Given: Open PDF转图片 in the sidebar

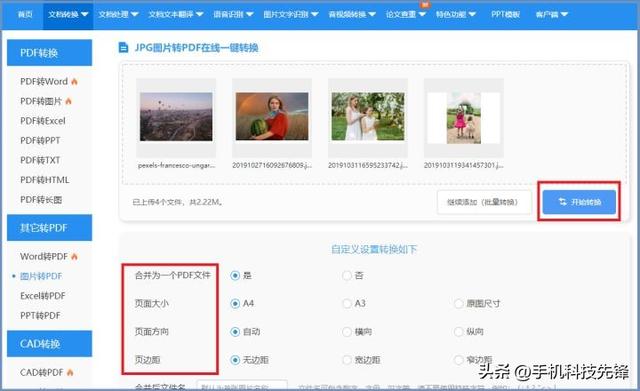Looking at the screenshot, I should pyautogui.click(x=41, y=101).
